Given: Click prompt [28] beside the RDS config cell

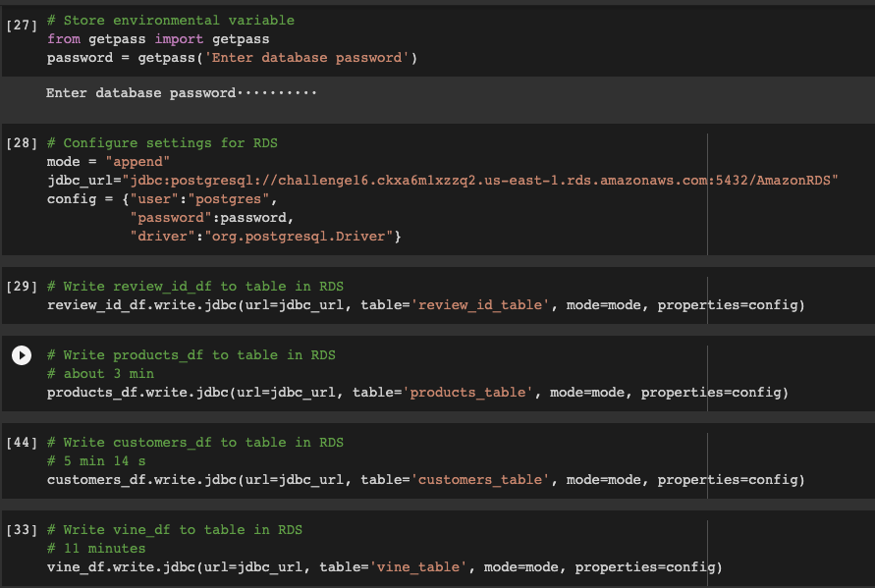Looking at the screenshot, I should coord(22,142).
